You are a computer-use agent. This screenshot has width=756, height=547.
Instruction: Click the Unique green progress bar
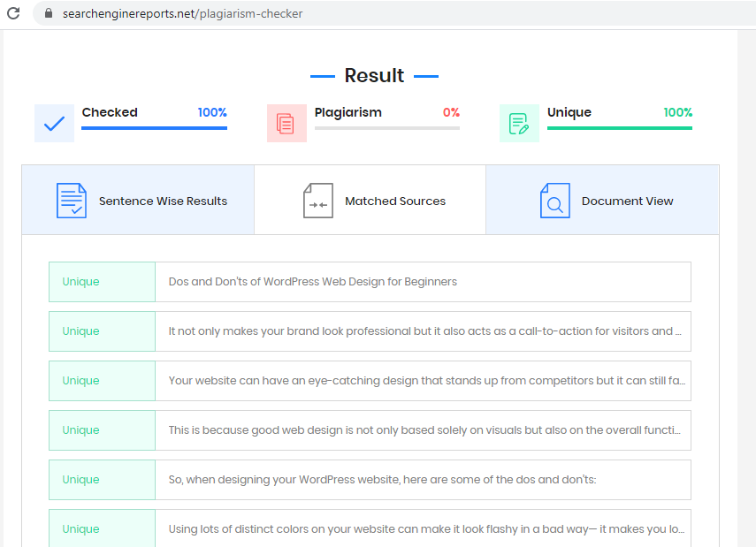pyautogui.click(x=620, y=128)
